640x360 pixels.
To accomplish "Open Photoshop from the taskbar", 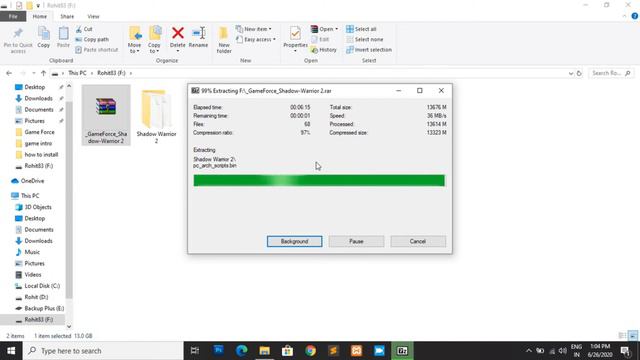I will (x=218, y=351).
